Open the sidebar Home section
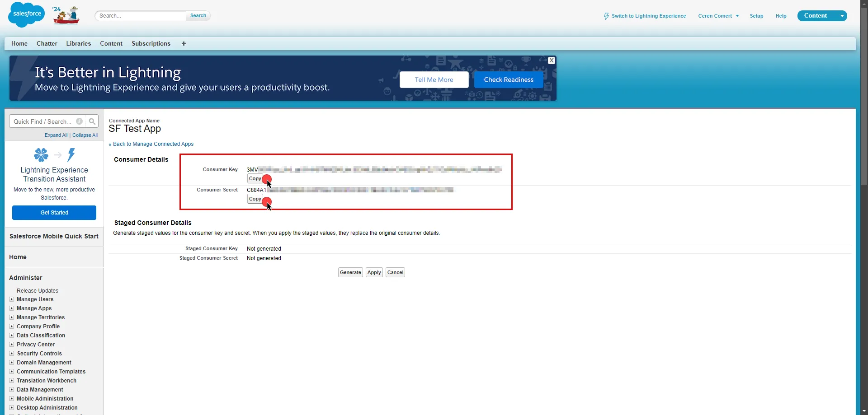Image resolution: width=868 pixels, height=415 pixels. pos(18,257)
